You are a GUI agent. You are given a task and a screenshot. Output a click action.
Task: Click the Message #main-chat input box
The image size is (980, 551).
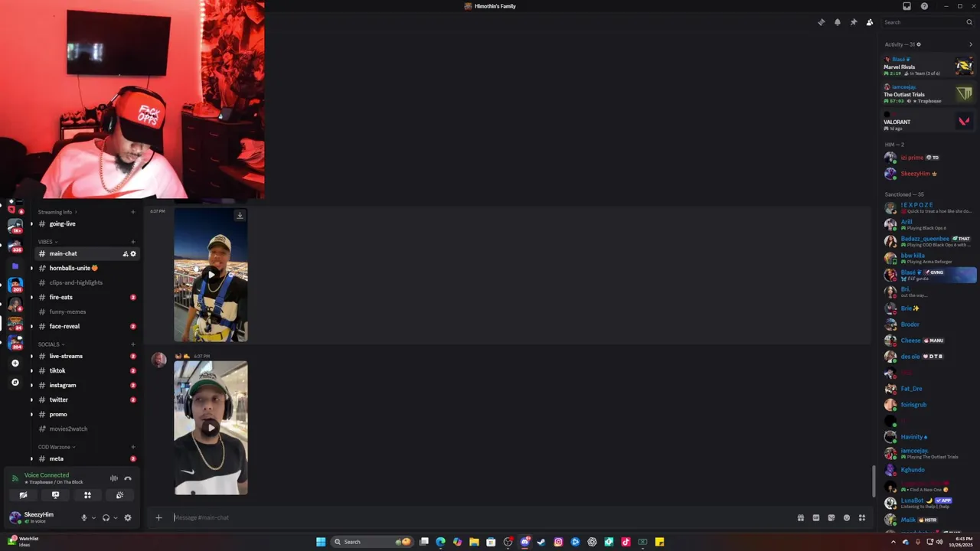tap(481, 517)
